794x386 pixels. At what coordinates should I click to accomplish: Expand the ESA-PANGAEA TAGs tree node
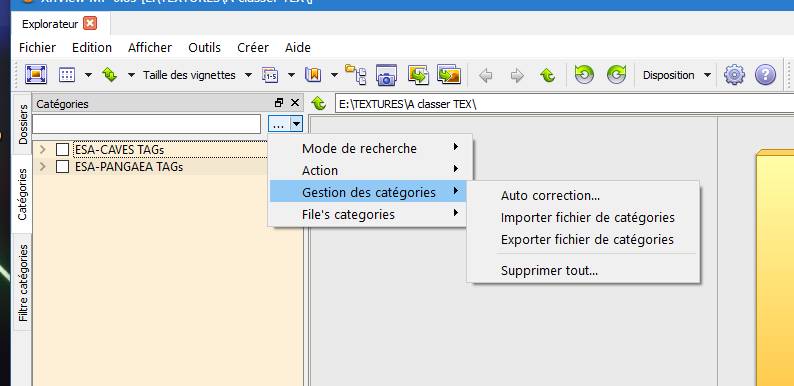(x=43, y=166)
